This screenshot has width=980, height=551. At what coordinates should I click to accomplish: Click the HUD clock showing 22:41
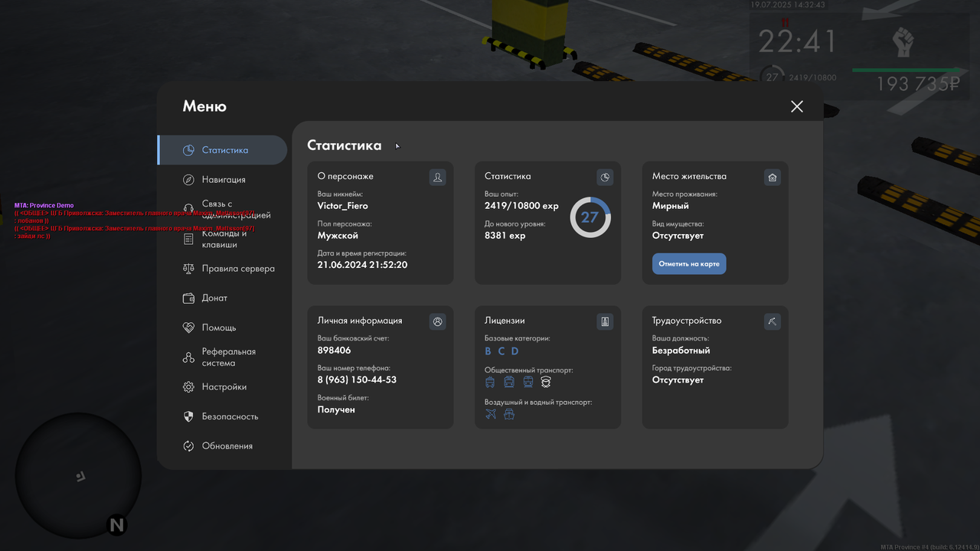click(x=798, y=42)
